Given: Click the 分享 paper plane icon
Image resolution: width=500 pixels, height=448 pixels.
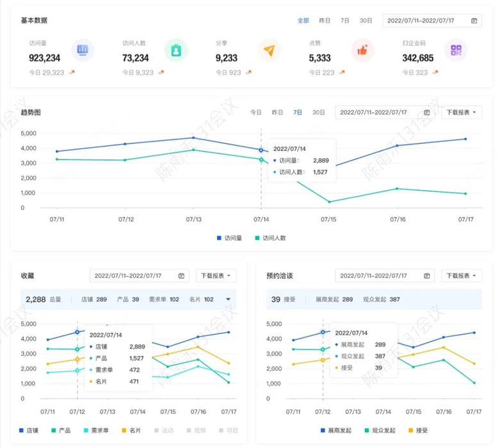Looking at the screenshot, I should pos(269,50).
